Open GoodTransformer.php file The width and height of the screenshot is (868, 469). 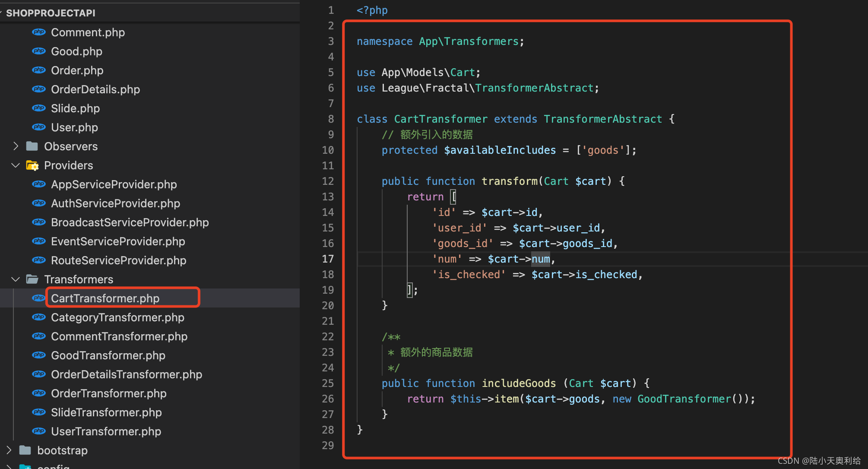coord(108,355)
